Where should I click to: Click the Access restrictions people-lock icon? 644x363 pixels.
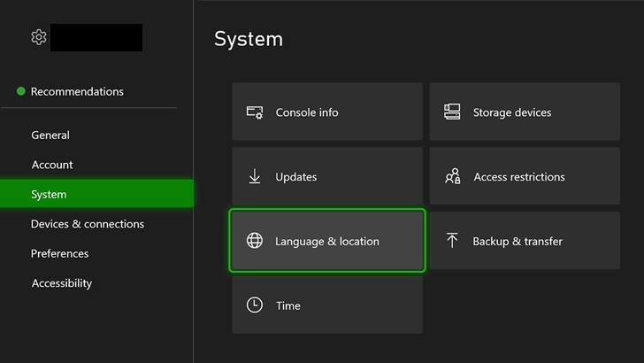[453, 176]
